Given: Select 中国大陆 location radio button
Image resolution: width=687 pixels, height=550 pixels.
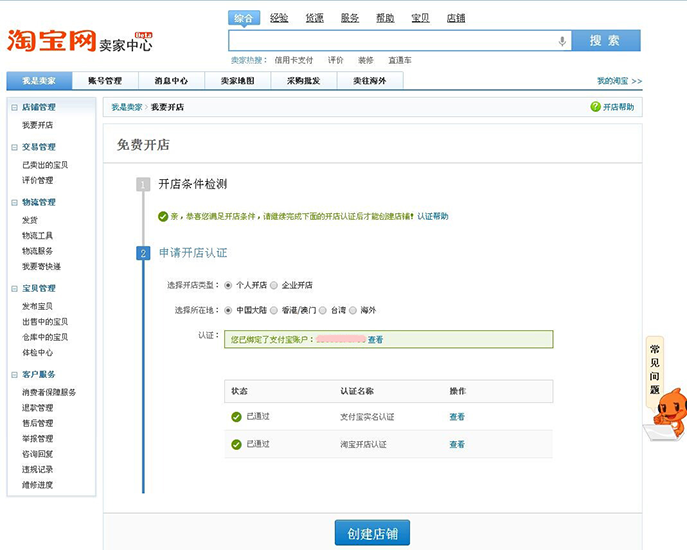Looking at the screenshot, I should pyautogui.click(x=228, y=310).
